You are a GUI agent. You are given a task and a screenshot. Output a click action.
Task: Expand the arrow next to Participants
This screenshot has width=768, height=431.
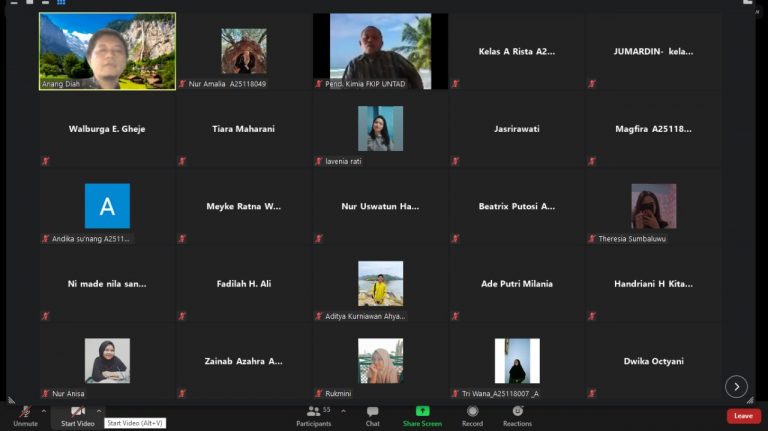coord(344,410)
